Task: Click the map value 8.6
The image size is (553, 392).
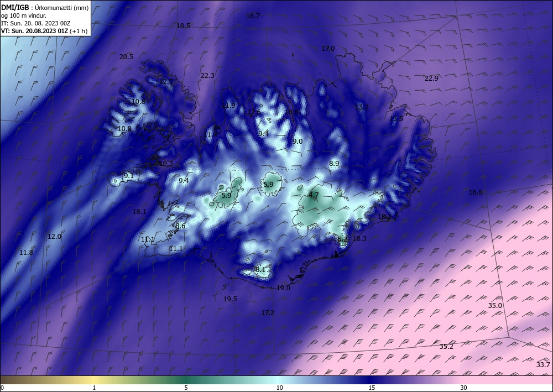Action: tap(180, 226)
